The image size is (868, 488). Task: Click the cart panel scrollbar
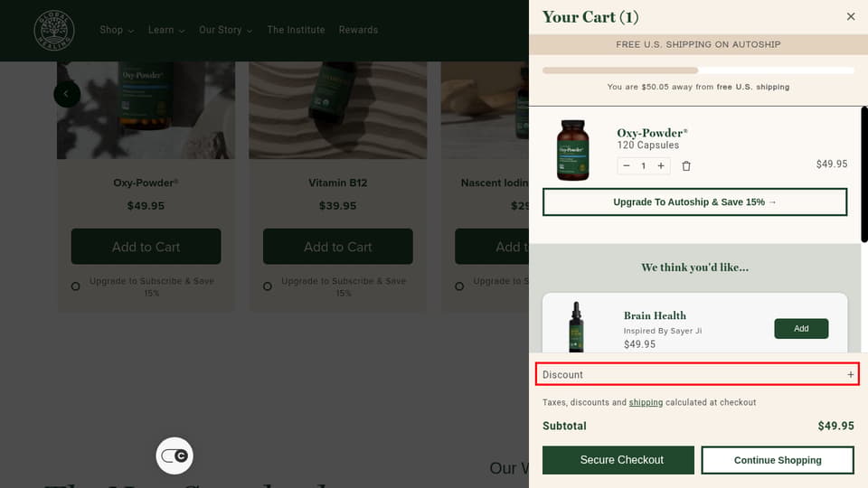tap(864, 174)
